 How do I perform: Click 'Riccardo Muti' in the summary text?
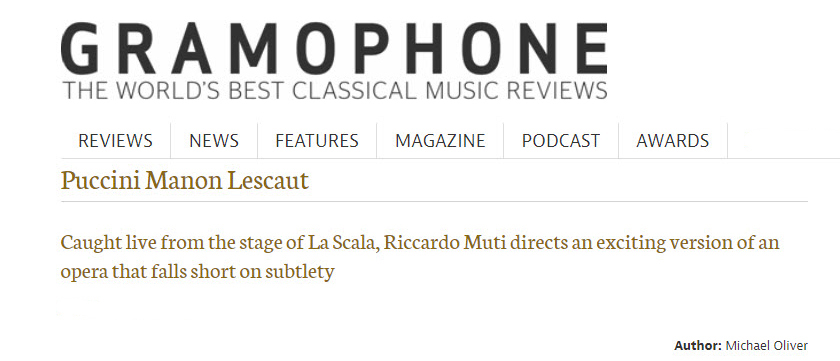(x=445, y=243)
